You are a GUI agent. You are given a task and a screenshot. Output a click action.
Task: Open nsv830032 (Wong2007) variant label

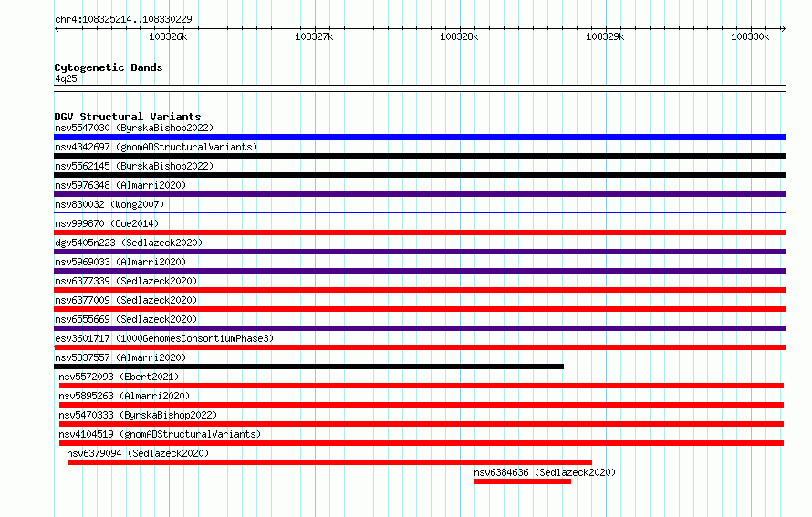pos(109,204)
